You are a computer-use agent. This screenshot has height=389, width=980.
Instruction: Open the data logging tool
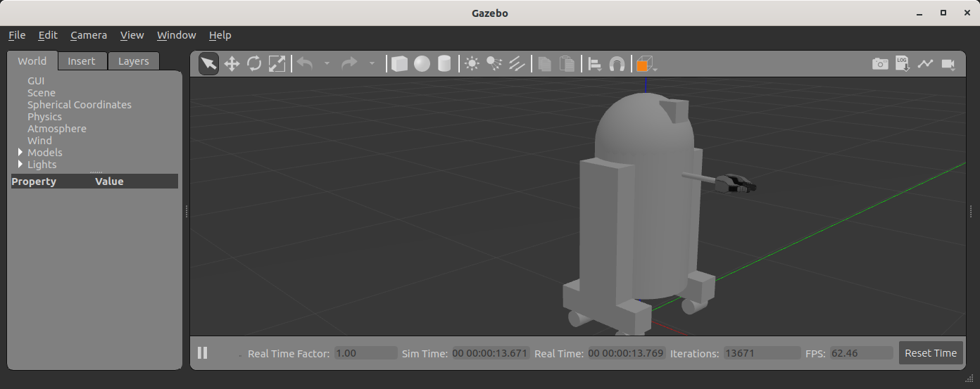[x=903, y=64]
